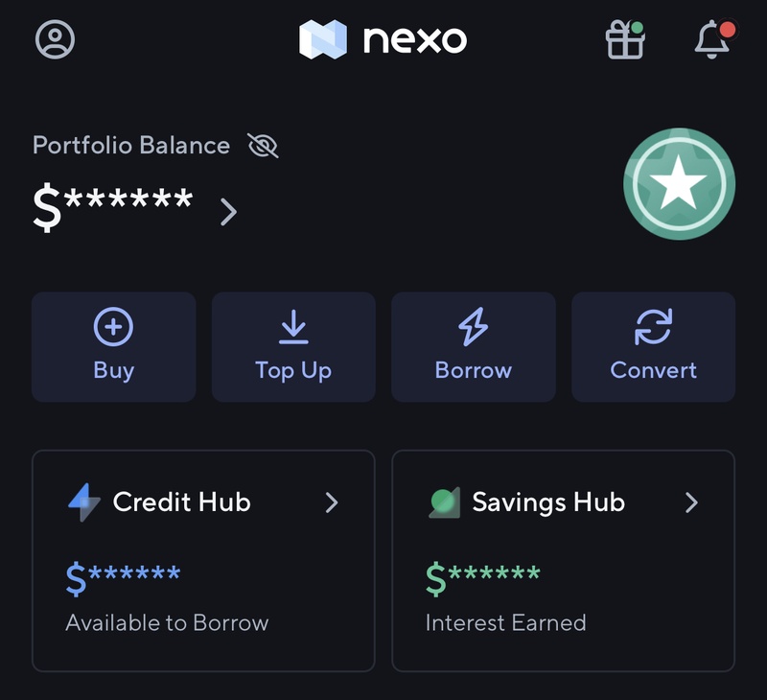Viewport: 767px width, 700px height.
Task: Expand portfolio balance details chevron
Action: pyautogui.click(x=228, y=212)
